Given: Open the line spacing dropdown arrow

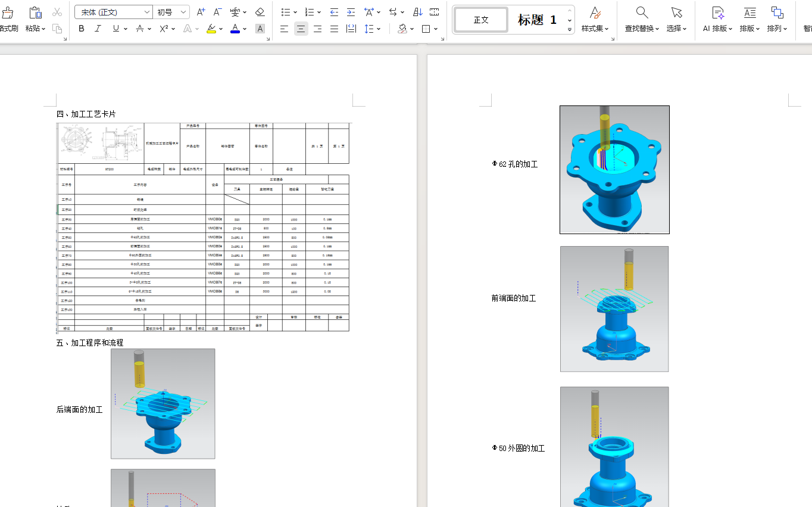Looking at the screenshot, I should (x=379, y=29).
